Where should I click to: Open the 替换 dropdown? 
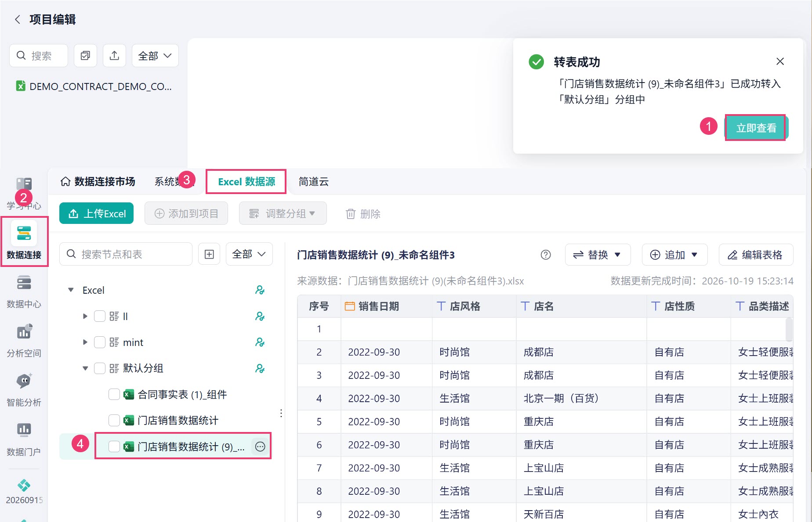tap(598, 255)
